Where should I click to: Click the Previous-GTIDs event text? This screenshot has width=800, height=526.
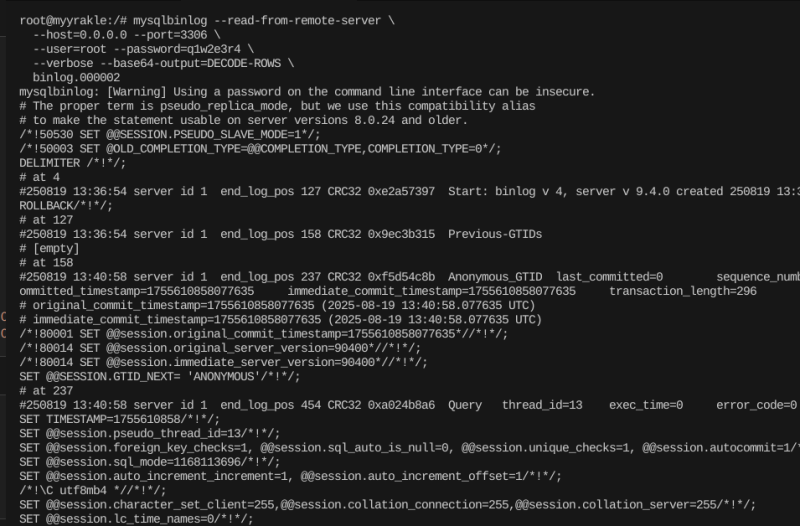494,235
